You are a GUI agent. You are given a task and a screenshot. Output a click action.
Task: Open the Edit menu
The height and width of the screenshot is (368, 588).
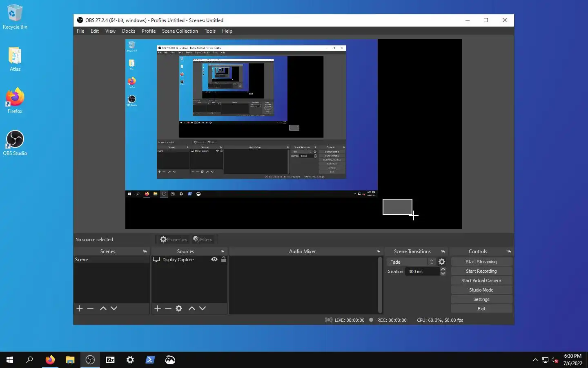click(95, 31)
